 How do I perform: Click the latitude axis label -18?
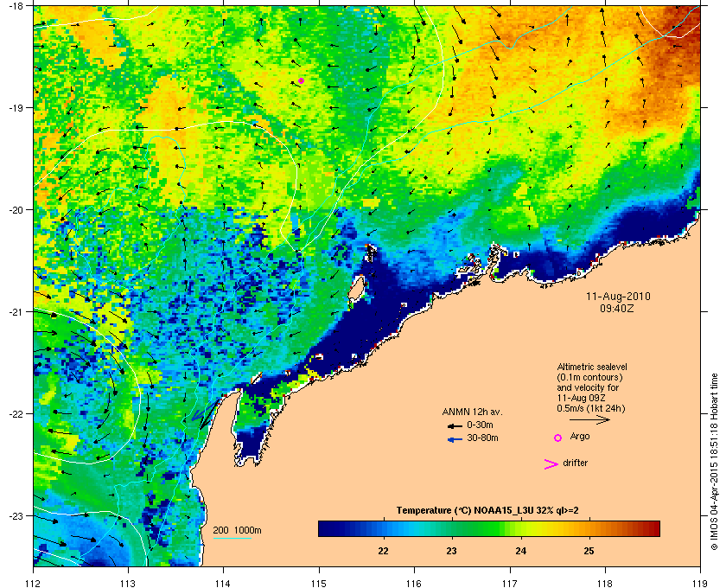[x=15, y=5]
